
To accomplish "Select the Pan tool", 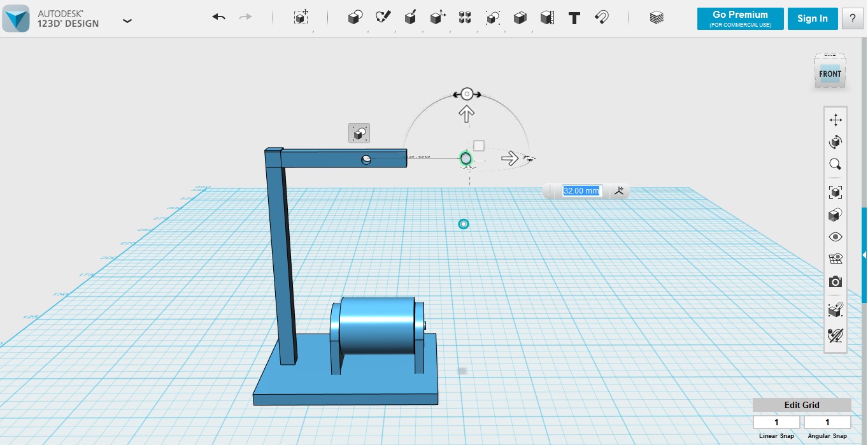I will [x=836, y=120].
